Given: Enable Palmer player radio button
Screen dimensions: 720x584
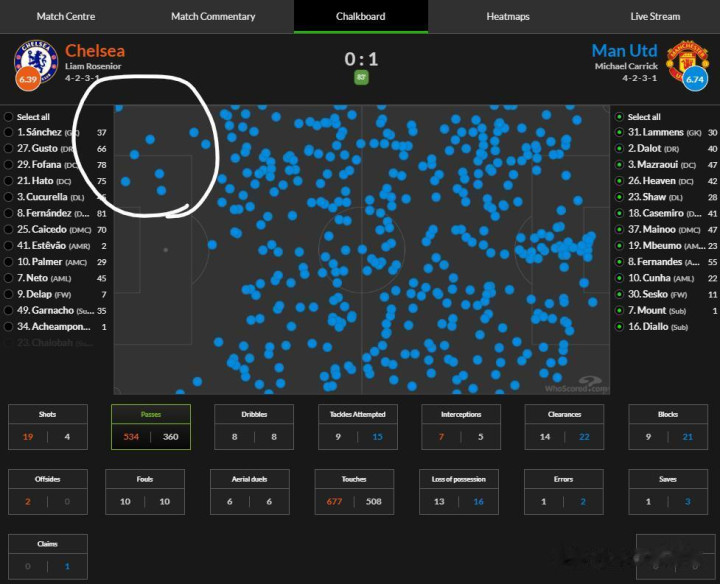Looking at the screenshot, I should [x=8, y=262].
